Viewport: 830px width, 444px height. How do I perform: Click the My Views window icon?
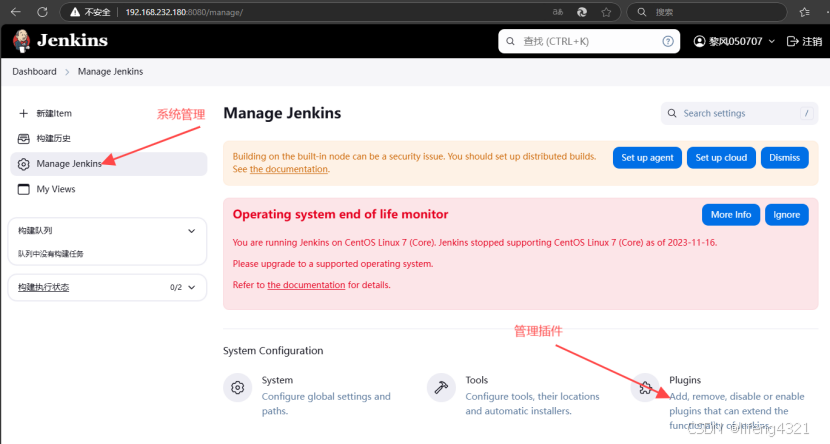pyautogui.click(x=23, y=189)
